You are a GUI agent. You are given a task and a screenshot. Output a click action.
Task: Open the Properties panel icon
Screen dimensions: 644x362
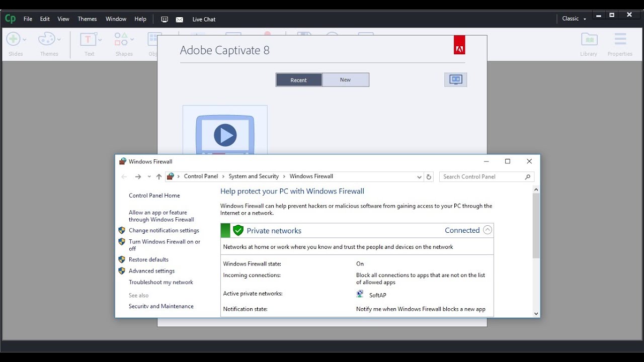[620, 39]
